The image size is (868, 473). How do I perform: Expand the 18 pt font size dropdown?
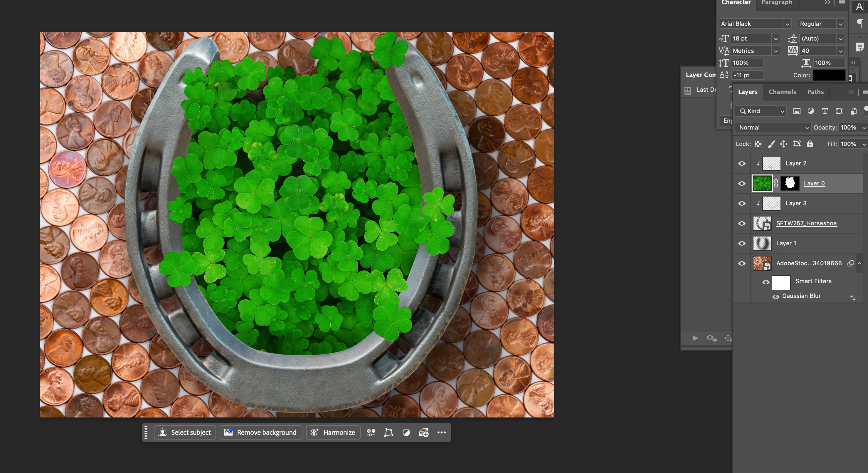776,39
